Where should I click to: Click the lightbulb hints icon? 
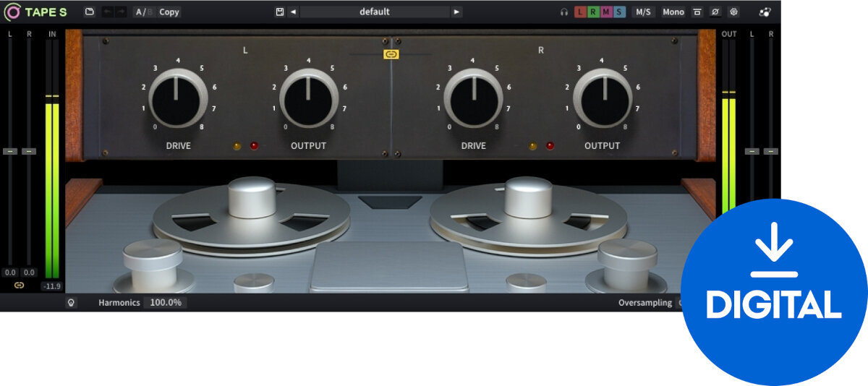click(71, 302)
